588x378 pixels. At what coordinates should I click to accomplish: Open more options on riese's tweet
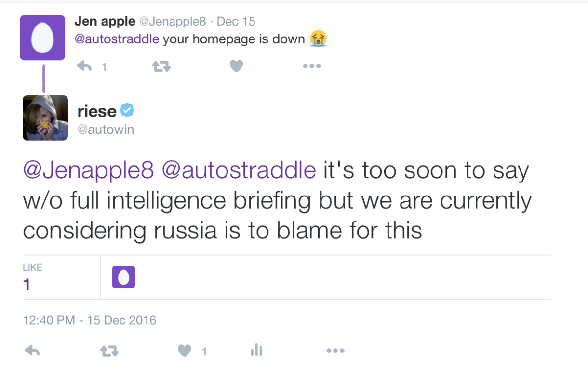coord(335,351)
